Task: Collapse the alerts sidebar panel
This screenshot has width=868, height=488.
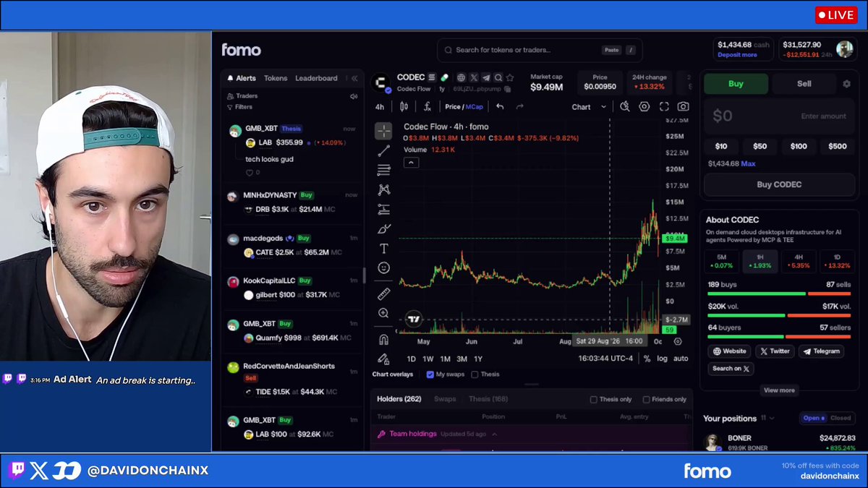Action: [354, 78]
